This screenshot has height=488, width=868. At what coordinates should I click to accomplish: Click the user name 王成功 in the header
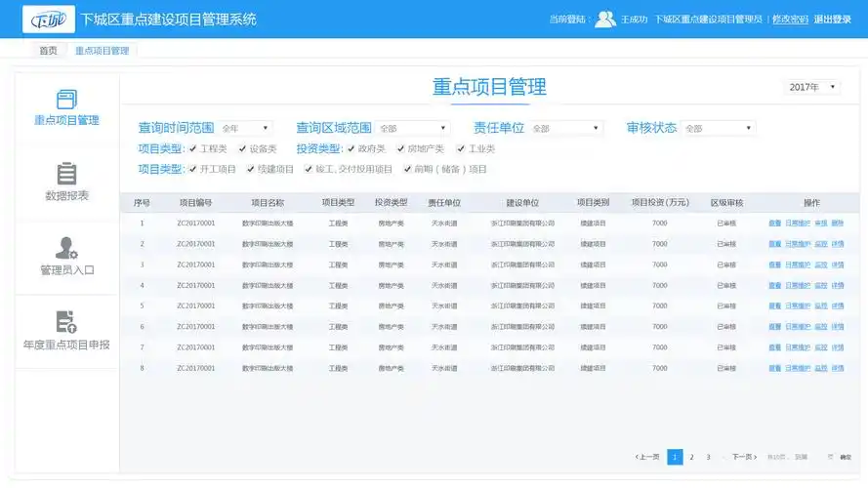click(x=634, y=20)
